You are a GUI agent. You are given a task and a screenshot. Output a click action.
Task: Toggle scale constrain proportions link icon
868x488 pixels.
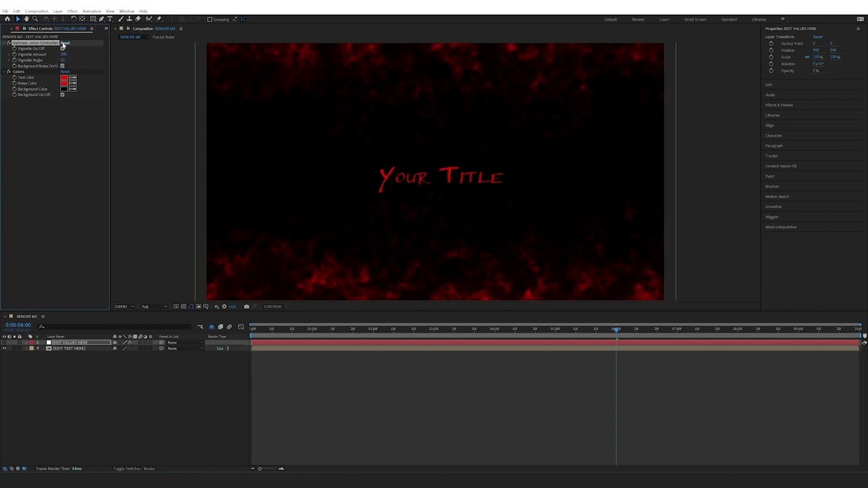pyautogui.click(x=807, y=57)
